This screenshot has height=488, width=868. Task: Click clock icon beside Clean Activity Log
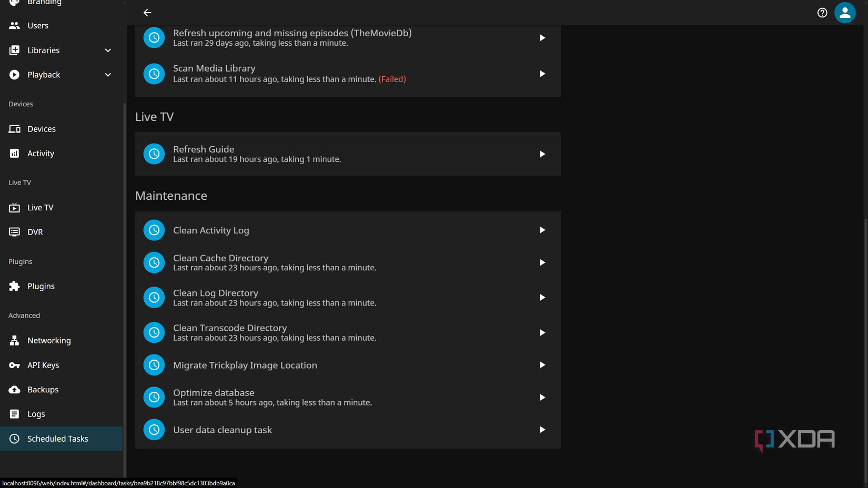pyautogui.click(x=154, y=230)
